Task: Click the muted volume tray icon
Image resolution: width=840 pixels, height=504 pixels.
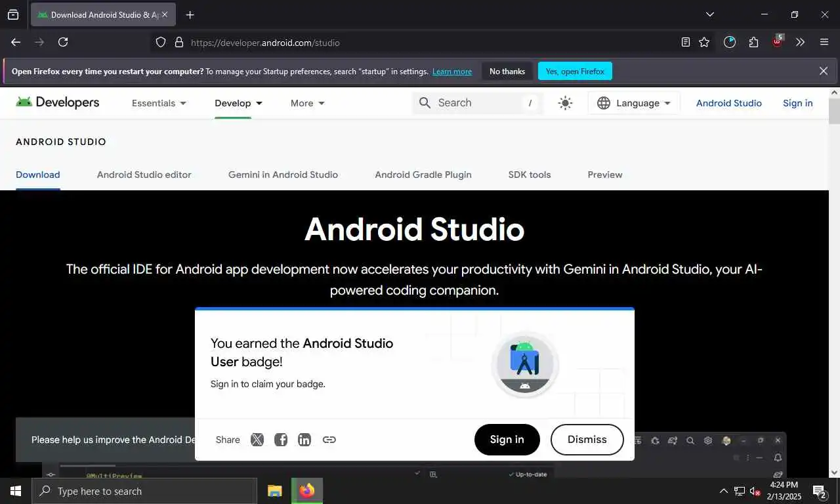Action: click(755, 491)
